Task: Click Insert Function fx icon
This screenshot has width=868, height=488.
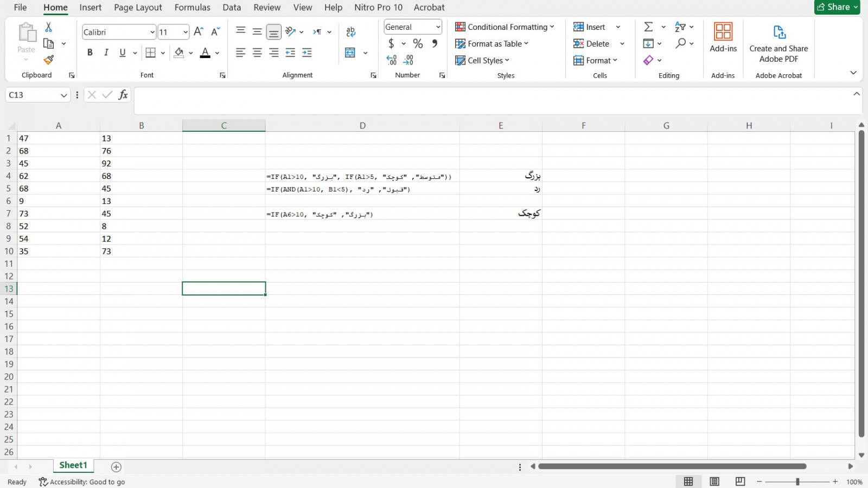Action: 123,95
